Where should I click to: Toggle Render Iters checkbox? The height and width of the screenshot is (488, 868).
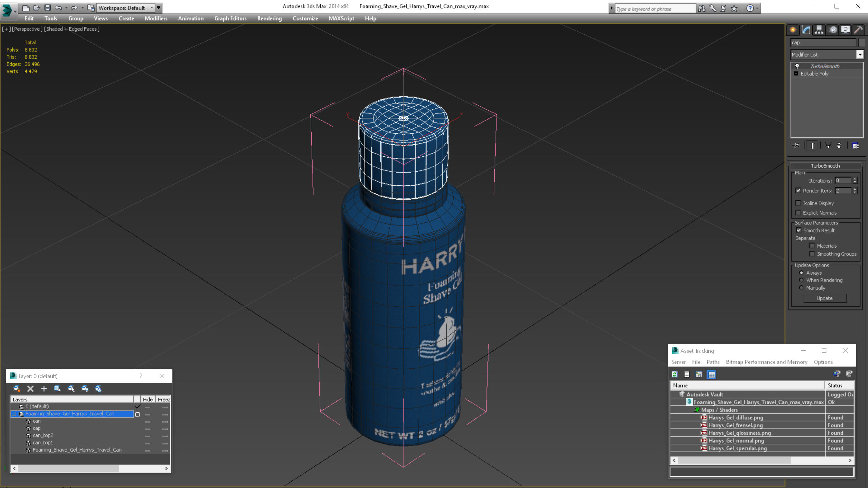[798, 190]
